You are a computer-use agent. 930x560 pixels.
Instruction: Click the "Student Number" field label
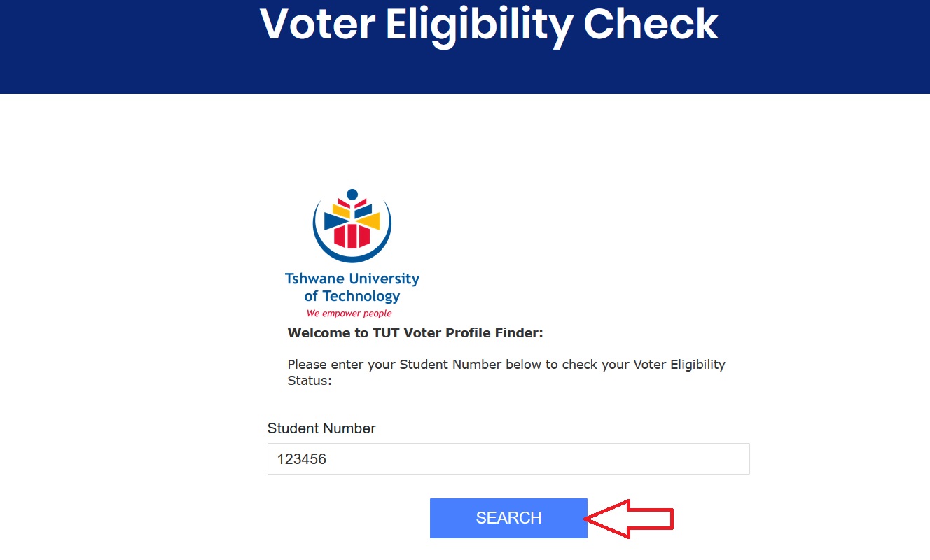point(321,428)
